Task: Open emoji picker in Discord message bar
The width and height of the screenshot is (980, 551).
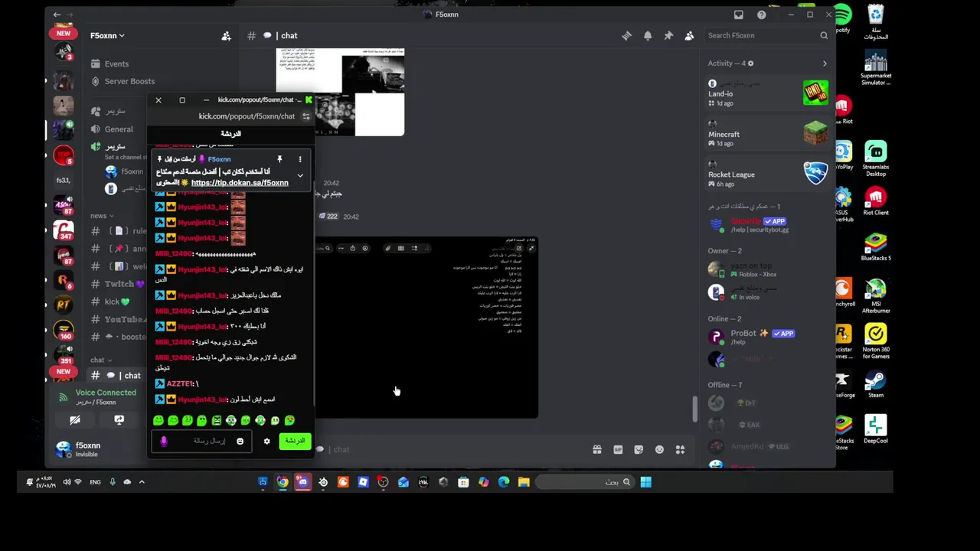Action: 659,449
